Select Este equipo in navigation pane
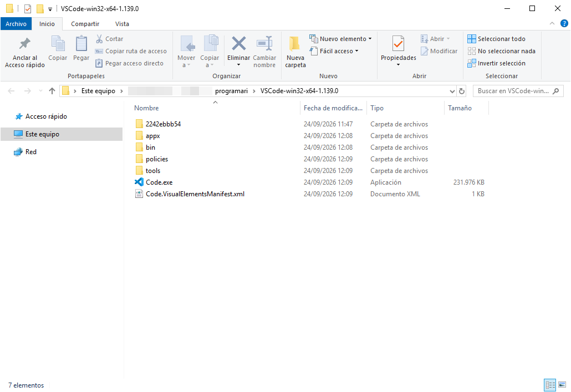The image size is (571, 392). pyautogui.click(x=62, y=134)
